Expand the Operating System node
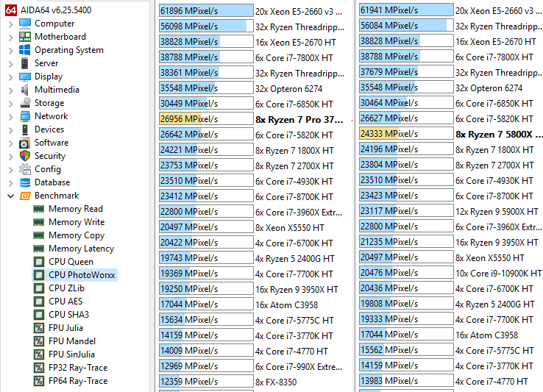Viewport: 543px width, 392px height. point(10,51)
